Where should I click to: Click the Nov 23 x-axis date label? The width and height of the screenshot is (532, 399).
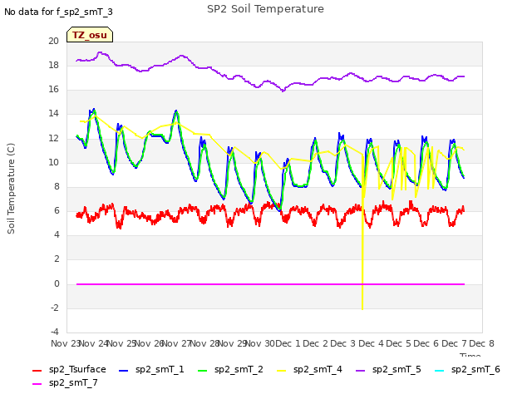[x=65, y=343]
